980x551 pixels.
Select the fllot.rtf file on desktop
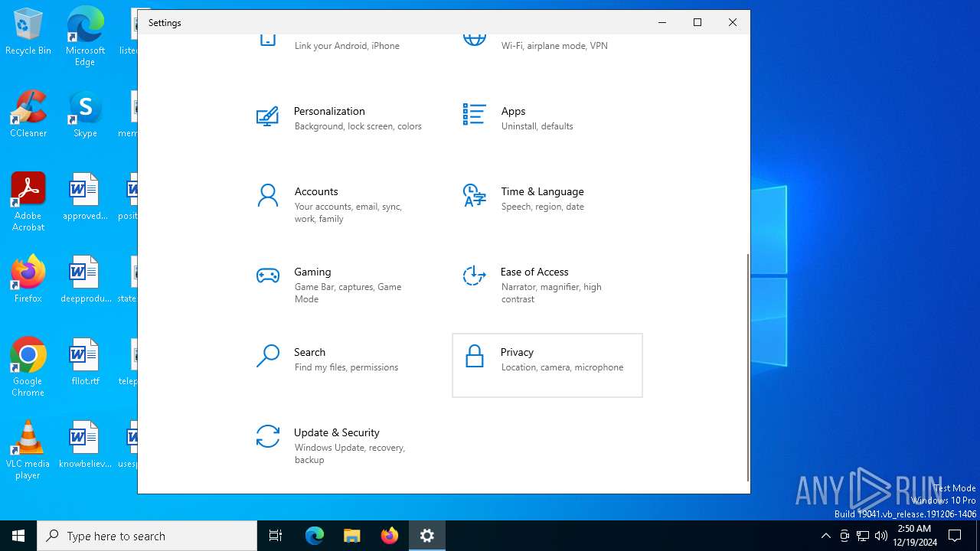(x=85, y=362)
